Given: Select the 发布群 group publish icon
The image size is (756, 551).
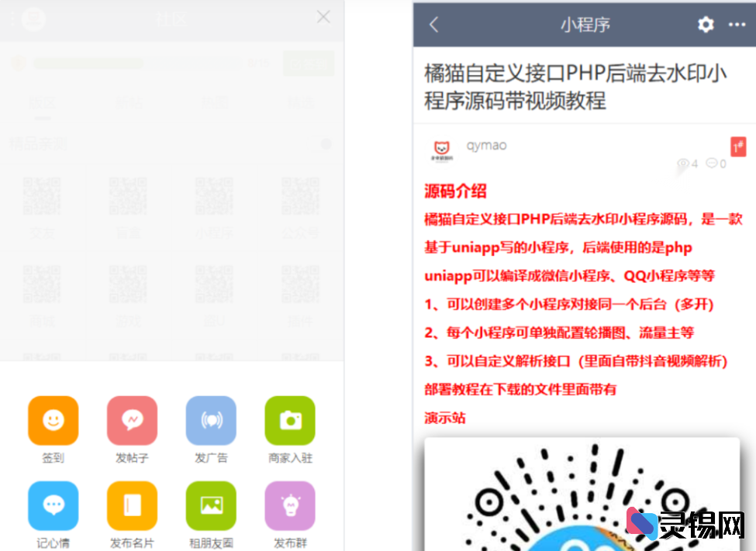Looking at the screenshot, I should pyautogui.click(x=289, y=505).
